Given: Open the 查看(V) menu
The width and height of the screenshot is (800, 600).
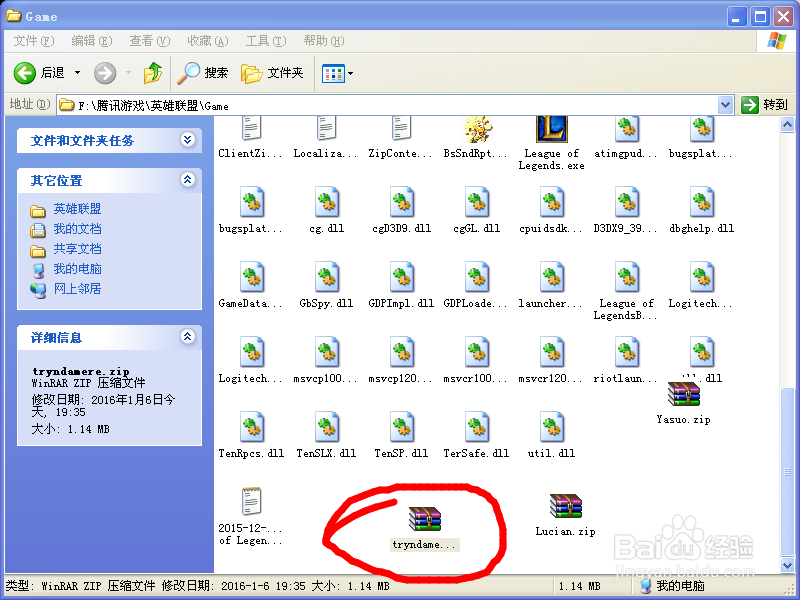Looking at the screenshot, I should coord(149,41).
